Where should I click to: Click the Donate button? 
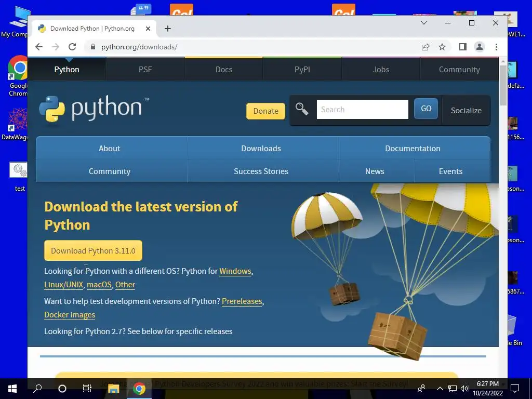click(x=265, y=111)
